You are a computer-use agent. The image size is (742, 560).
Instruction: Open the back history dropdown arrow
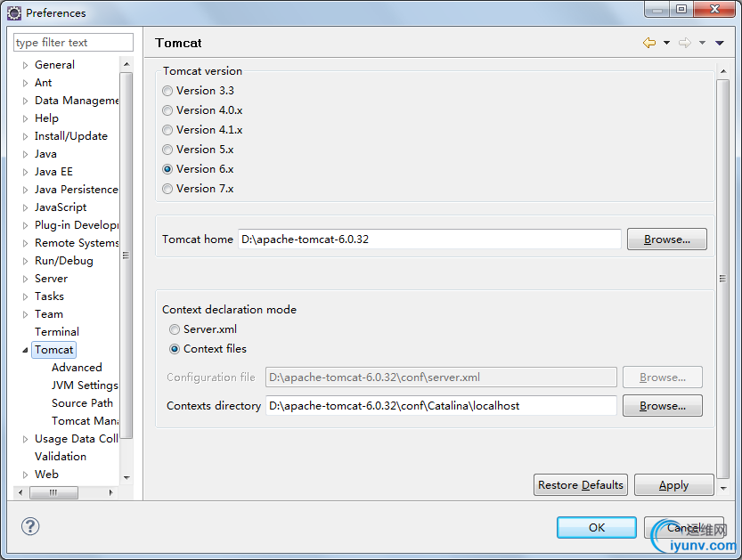(x=667, y=43)
